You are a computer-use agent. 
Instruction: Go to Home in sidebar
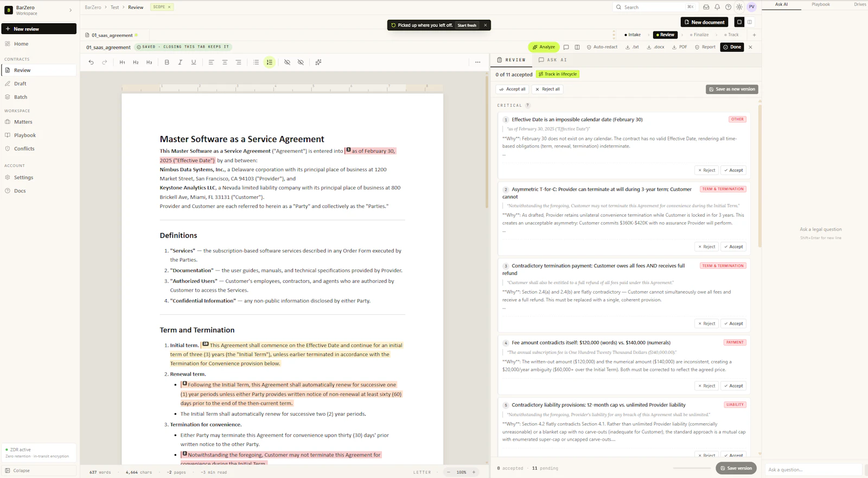(x=39, y=44)
